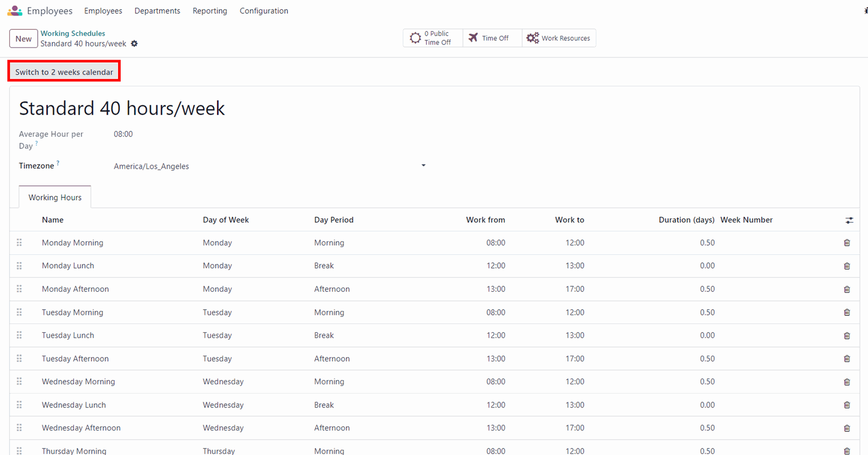This screenshot has width=868, height=455.
Task: Delete the Monday Morning row
Action: pos(847,243)
